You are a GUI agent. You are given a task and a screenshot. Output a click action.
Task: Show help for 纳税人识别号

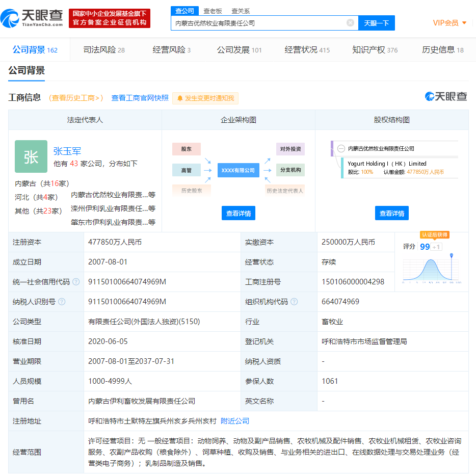[x=62, y=301]
